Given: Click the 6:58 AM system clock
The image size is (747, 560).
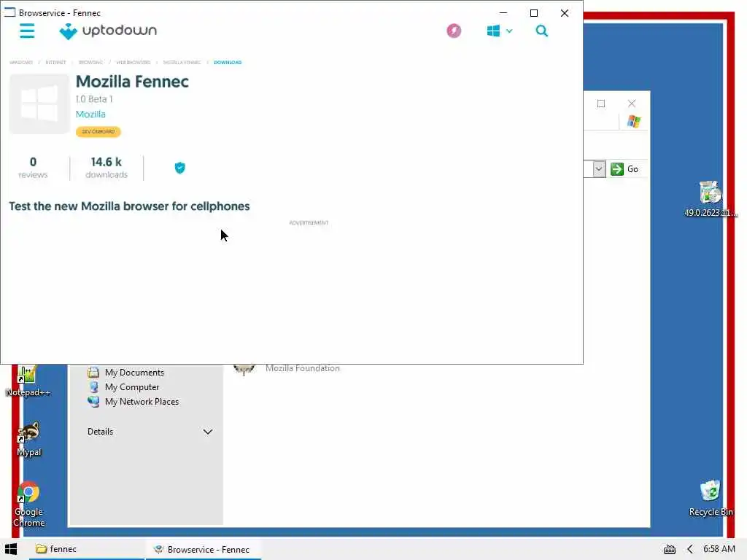Looking at the screenshot, I should (x=719, y=549).
